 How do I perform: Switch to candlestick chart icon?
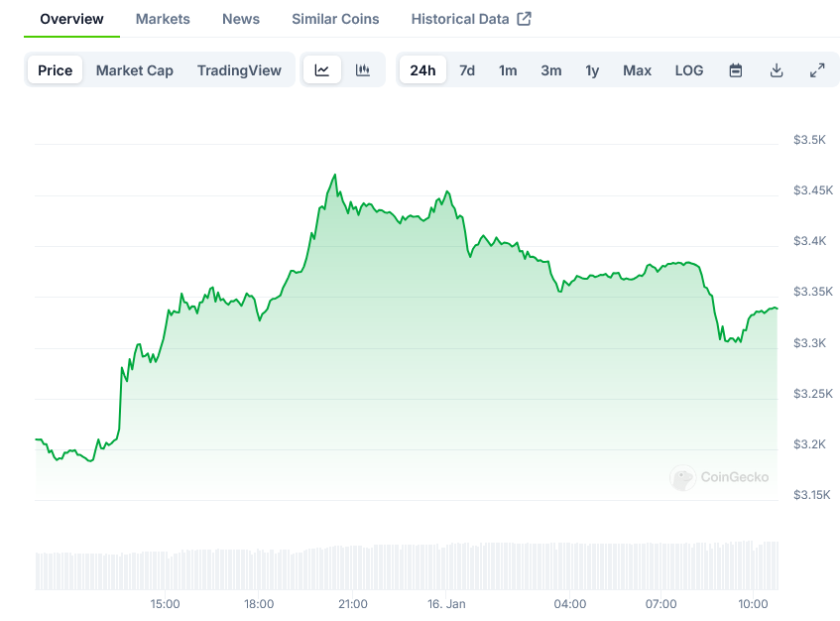coord(363,70)
